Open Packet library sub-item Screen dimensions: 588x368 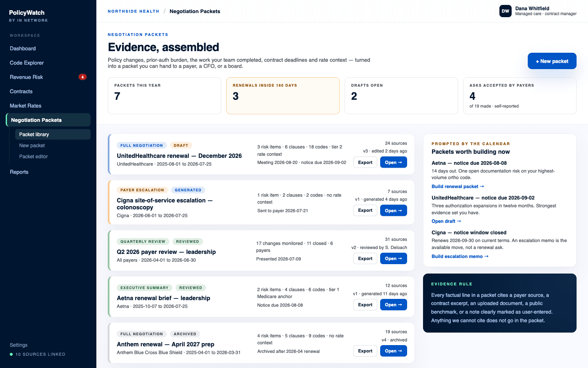[53, 134]
